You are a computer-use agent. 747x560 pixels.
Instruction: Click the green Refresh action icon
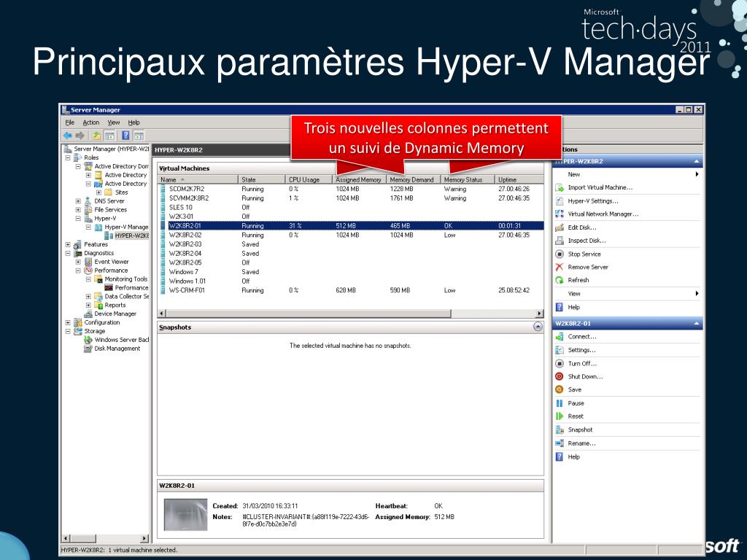click(560, 281)
